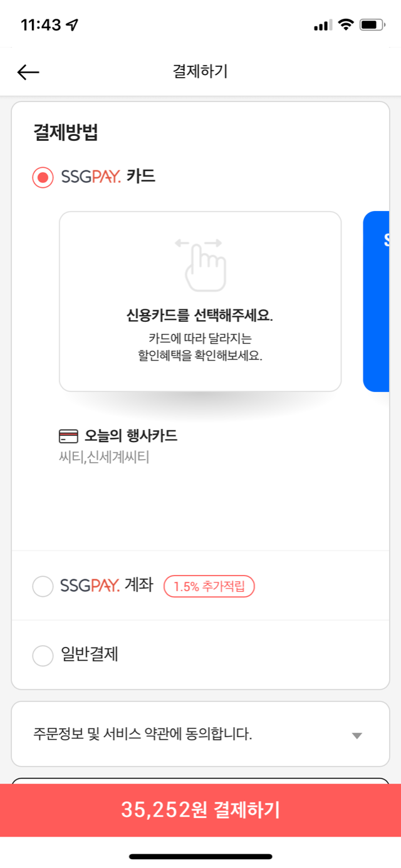Tap the location arrow beside the clock
401x868 pixels.
pos(73,24)
